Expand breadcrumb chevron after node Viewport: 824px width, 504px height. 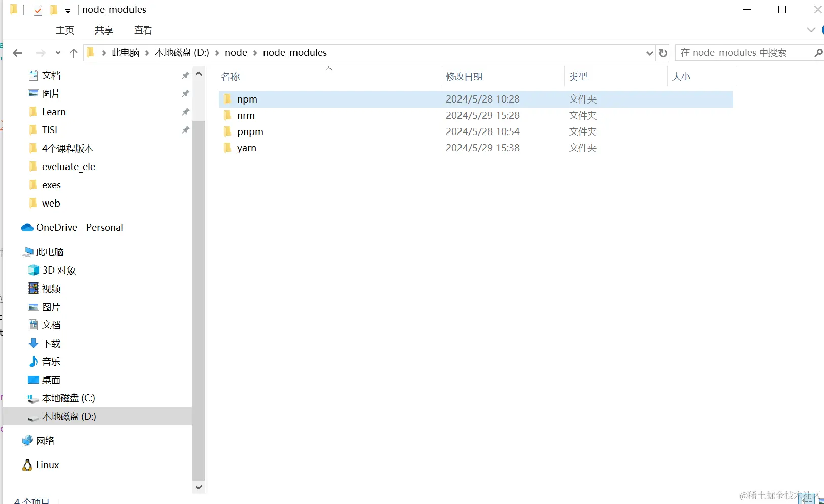[x=255, y=53]
